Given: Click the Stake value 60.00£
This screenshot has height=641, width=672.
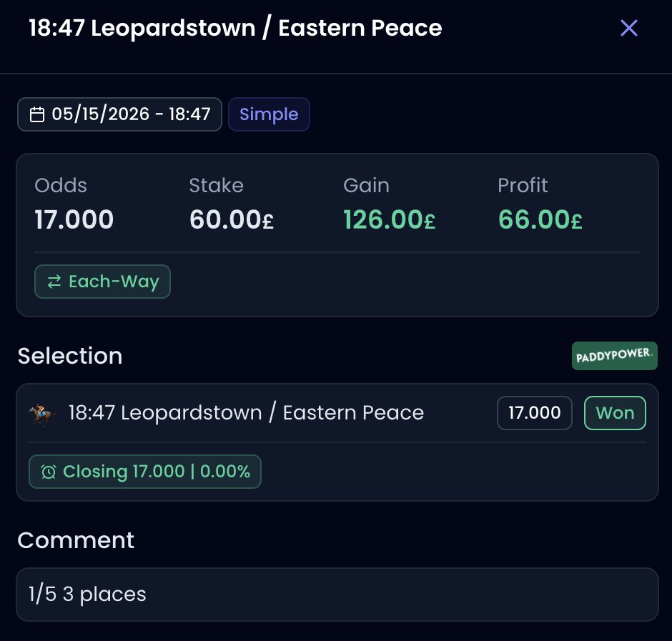Looking at the screenshot, I should [x=232, y=220].
